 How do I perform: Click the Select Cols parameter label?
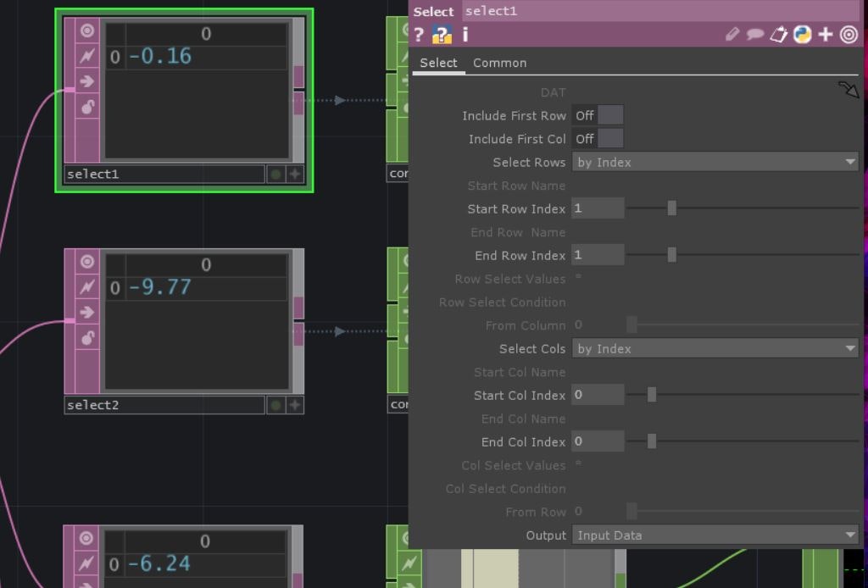click(532, 349)
